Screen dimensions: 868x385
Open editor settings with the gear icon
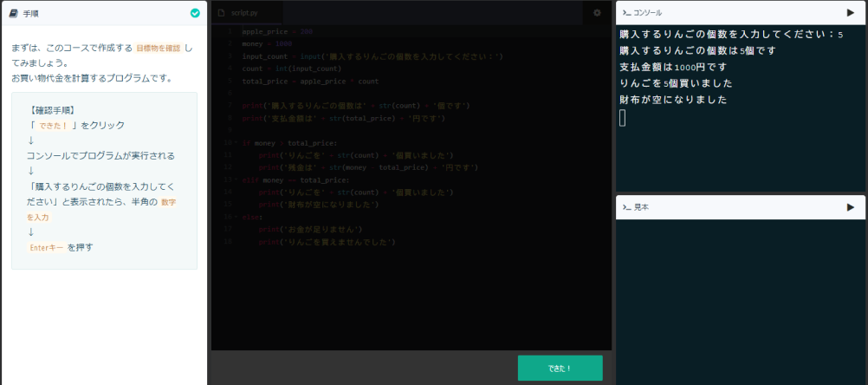[597, 13]
